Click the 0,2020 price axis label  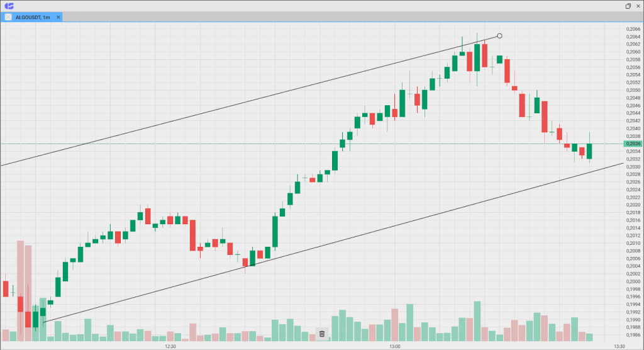(x=633, y=205)
